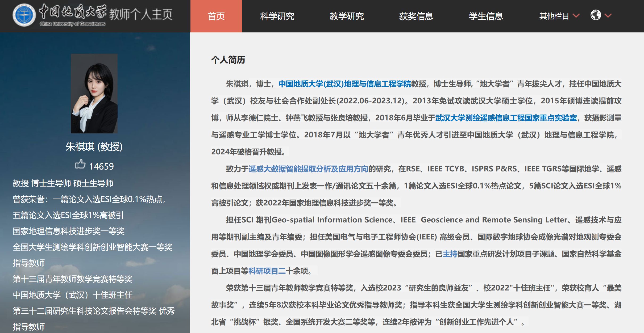
Task: Click the name 朱祺琪 (教授)
Action: click(94, 147)
